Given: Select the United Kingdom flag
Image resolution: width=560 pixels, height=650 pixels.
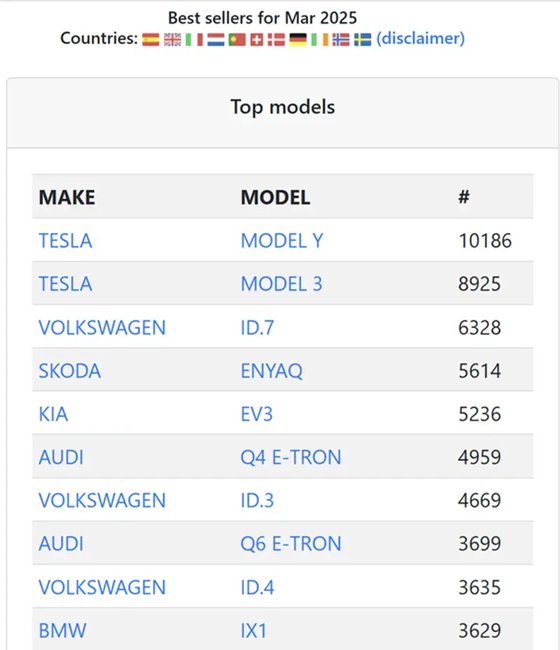Looking at the screenshot, I should pos(172,40).
